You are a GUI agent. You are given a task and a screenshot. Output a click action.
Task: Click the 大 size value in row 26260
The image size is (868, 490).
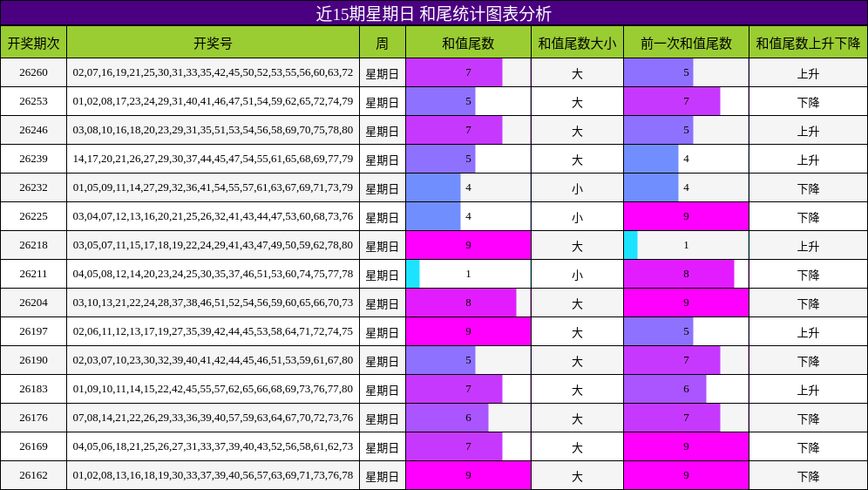pyautogui.click(x=578, y=73)
